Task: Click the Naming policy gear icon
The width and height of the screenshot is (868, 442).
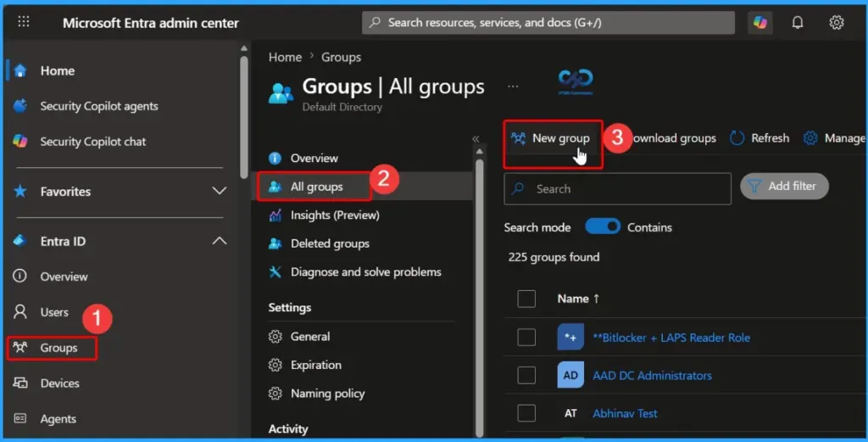Action: (275, 394)
